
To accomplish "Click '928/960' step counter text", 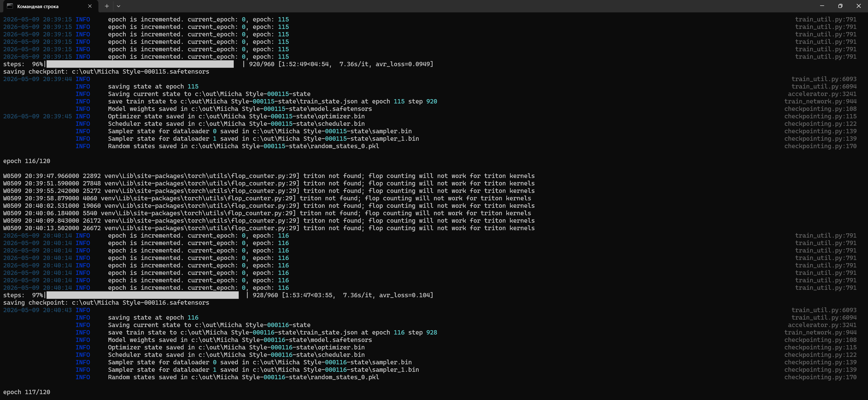I will click(265, 295).
